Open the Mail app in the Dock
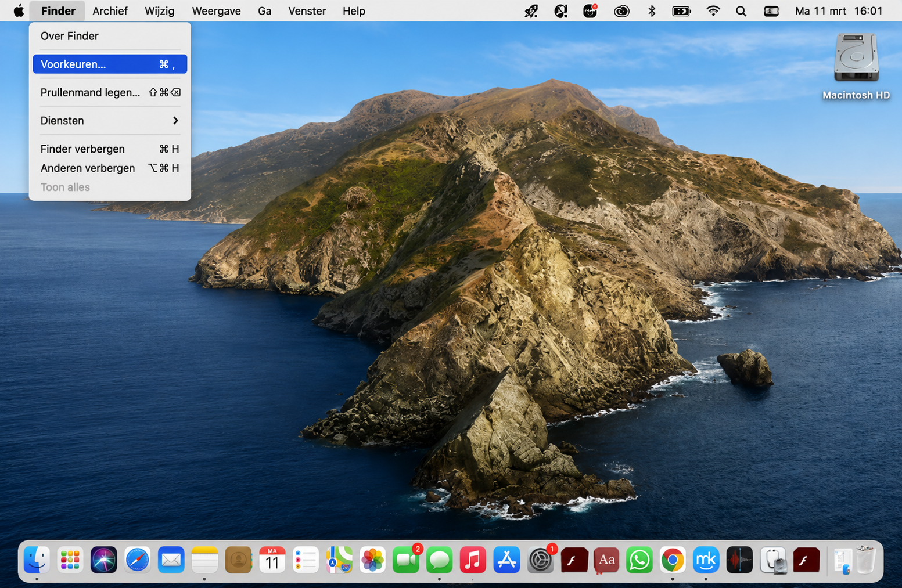 point(171,560)
